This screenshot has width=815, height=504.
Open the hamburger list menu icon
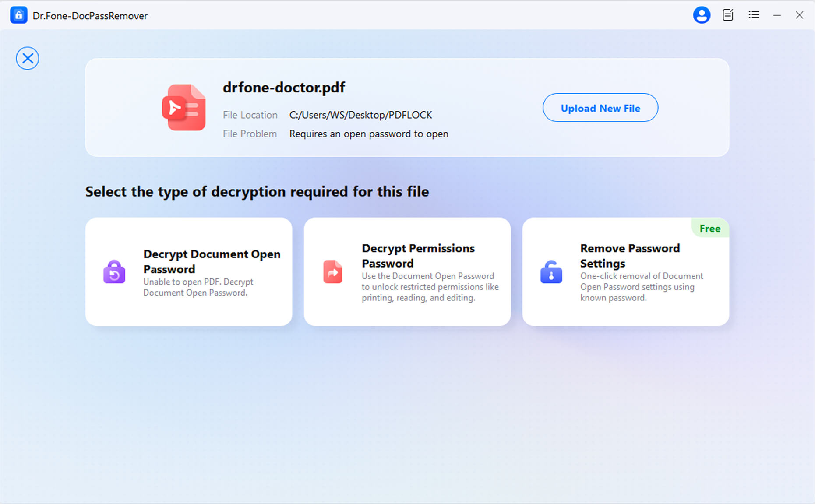click(754, 15)
